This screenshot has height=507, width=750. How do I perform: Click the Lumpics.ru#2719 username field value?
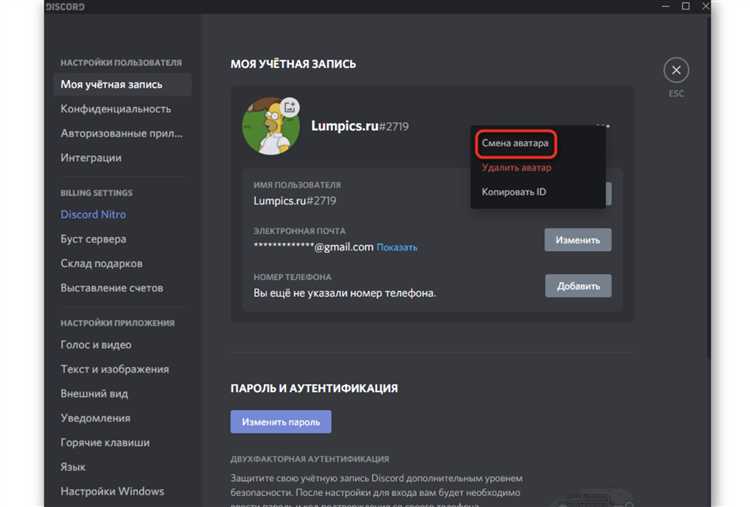pyautogui.click(x=295, y=200)
